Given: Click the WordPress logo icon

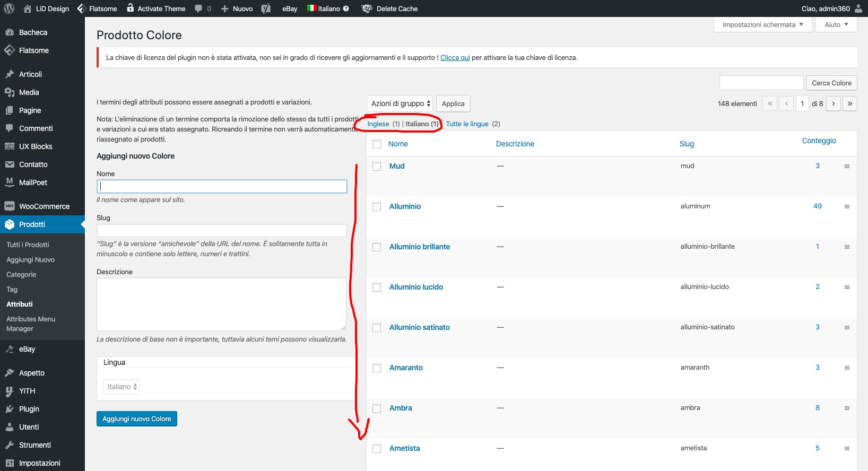Looking at the screenshot, I should pyautogui.click(x=8, y=8).
